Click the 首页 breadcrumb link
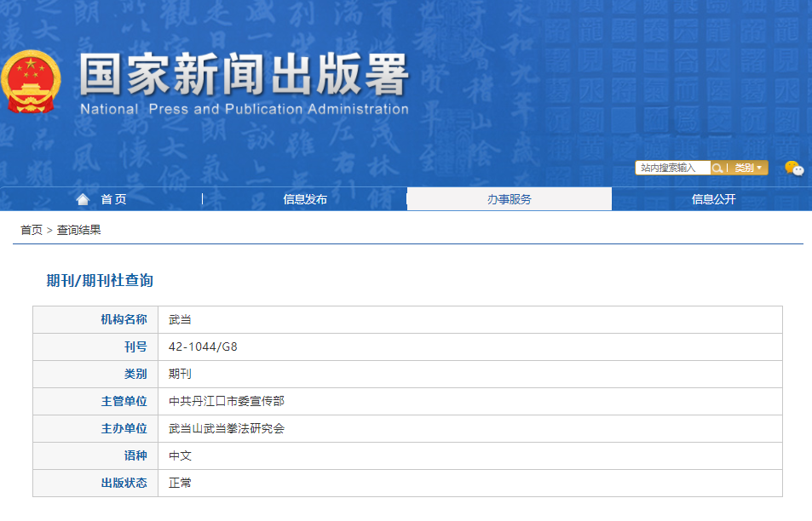Viewport: 812px width, 521px height. (32, 230)
